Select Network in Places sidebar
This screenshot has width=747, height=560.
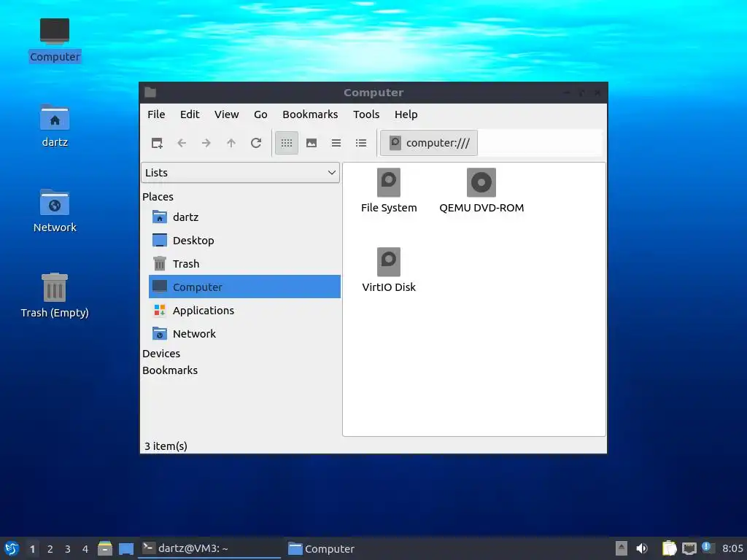point(244,334)
